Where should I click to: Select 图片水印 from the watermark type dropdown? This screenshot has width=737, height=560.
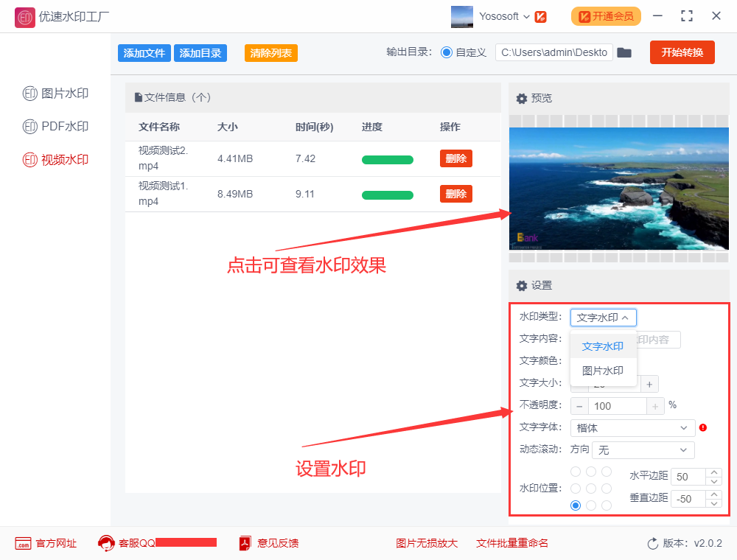point(603,371)
